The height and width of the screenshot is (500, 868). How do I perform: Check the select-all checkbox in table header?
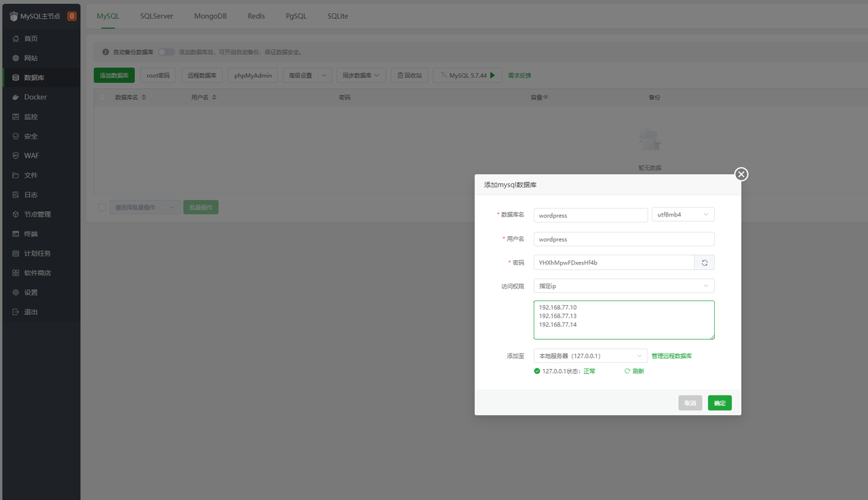click(x=102, y=98)
